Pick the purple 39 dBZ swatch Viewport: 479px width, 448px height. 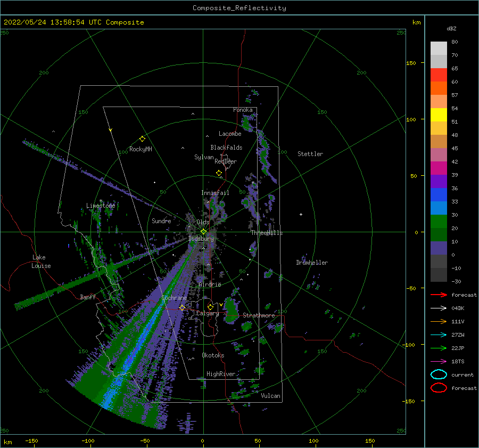[x=439, y=181]
